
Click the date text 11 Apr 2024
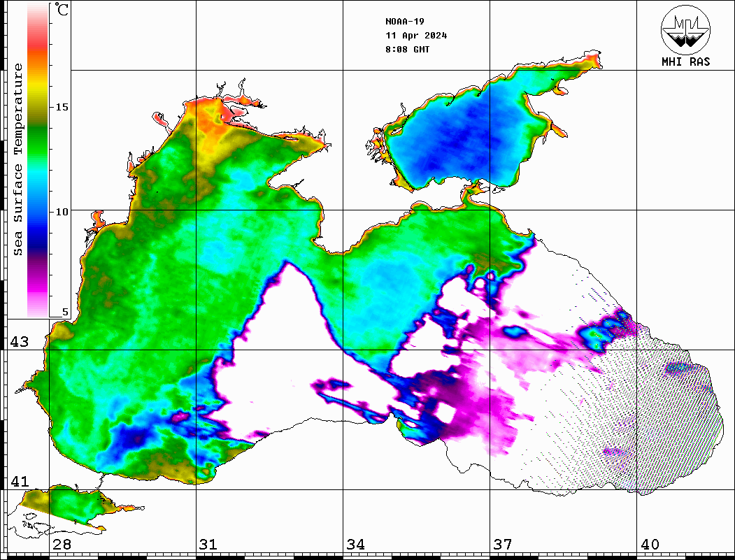click(x=416, y=35)
